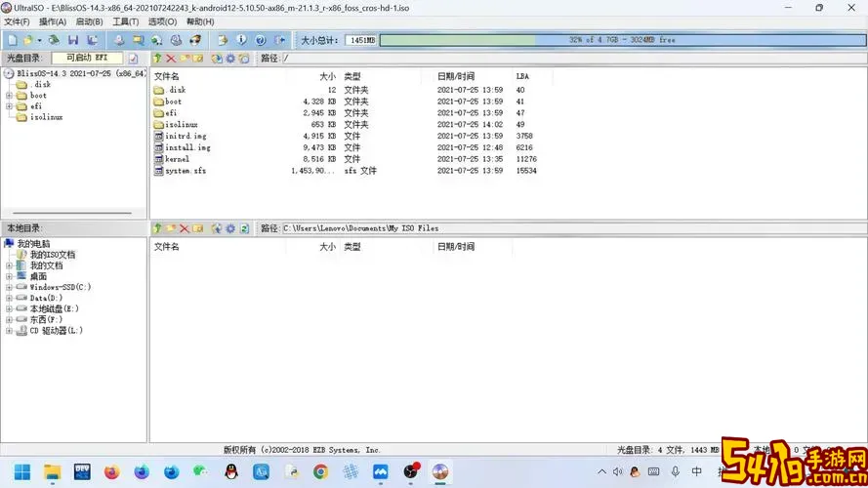This screenshot has width=868, height=488.
Task: Click the refresh icon in local pane toolbar
Action: (x=244, y=228)
